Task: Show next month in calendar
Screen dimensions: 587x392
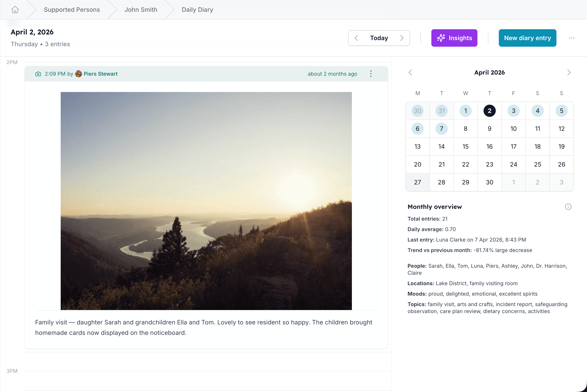Action: point(569,73)
